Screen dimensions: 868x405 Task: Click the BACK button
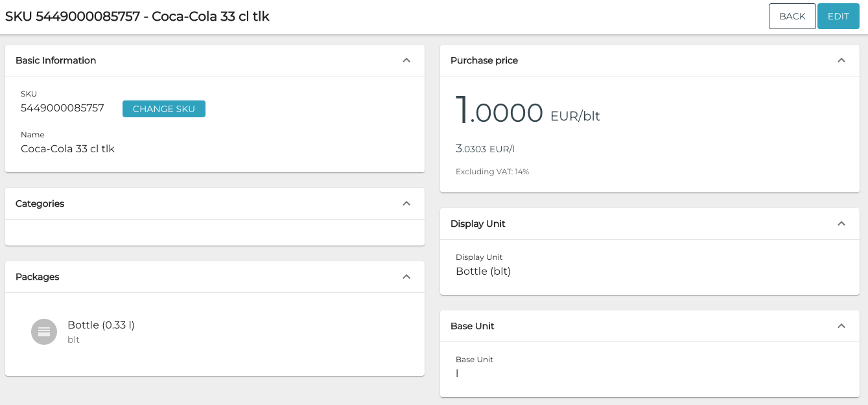792,16
